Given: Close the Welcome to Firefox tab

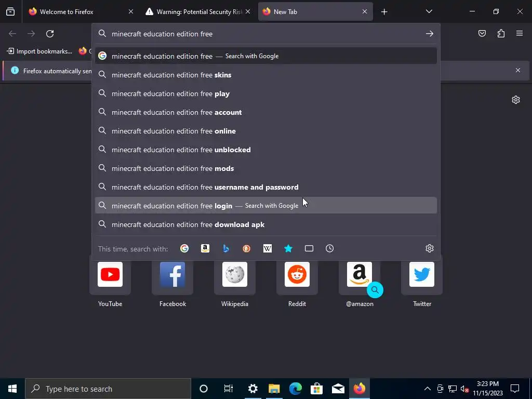Looking at the screenshot, I should pyautogui.click(x=131, y=11).
